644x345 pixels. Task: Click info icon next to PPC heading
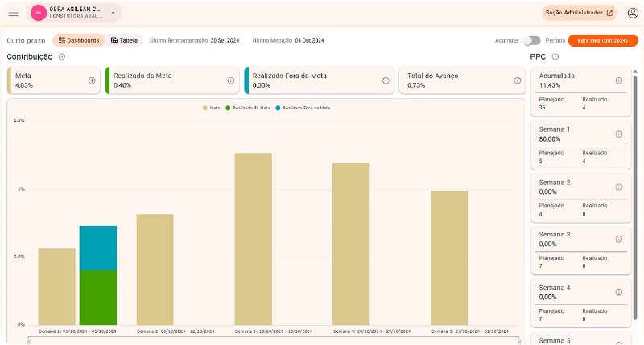coord(555,56)
